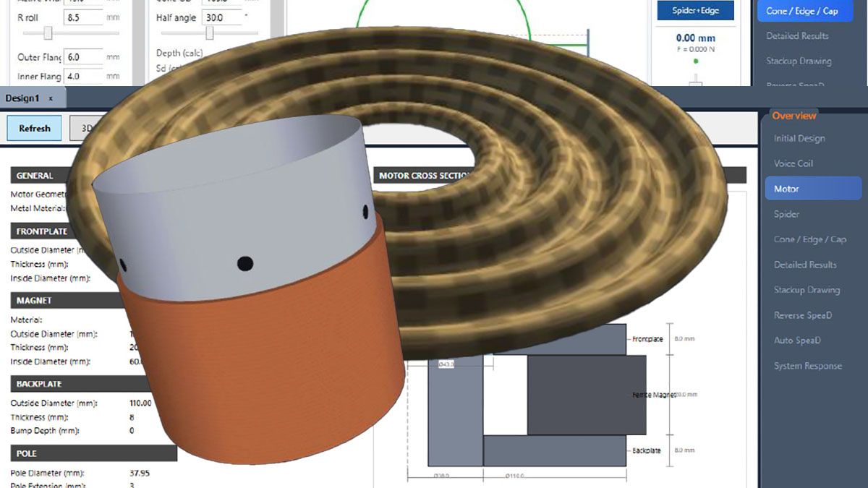Click the Backplate outside diameter value 110.00
The image size is (868, 488).
140,403
